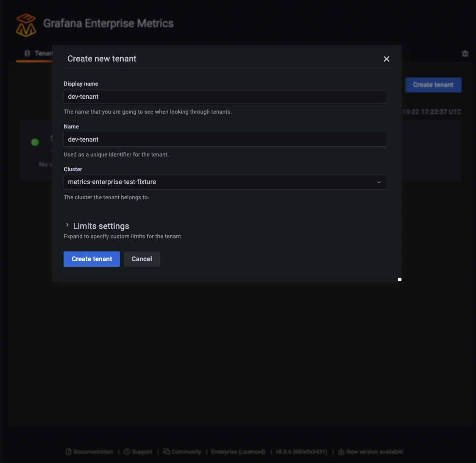Click the chevron on the Cluster field
The width and height of the screenshot is (476, 463).
tap(379, 181)
